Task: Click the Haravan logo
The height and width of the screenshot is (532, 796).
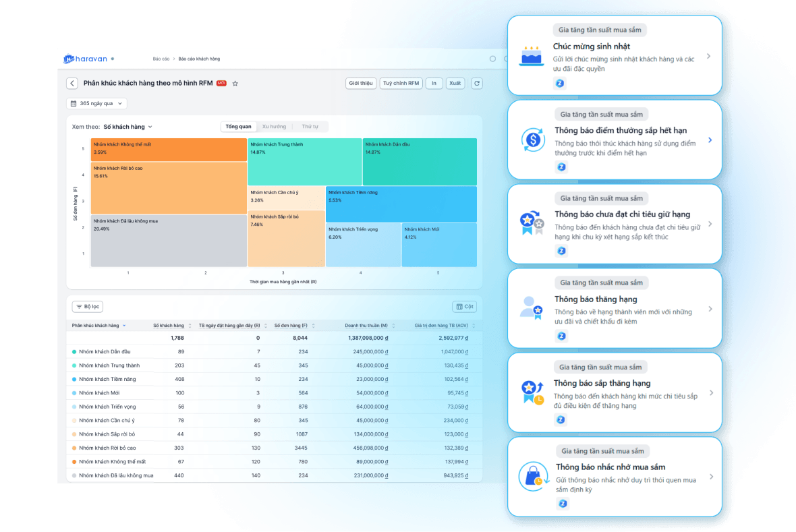Action: [85, 59]
